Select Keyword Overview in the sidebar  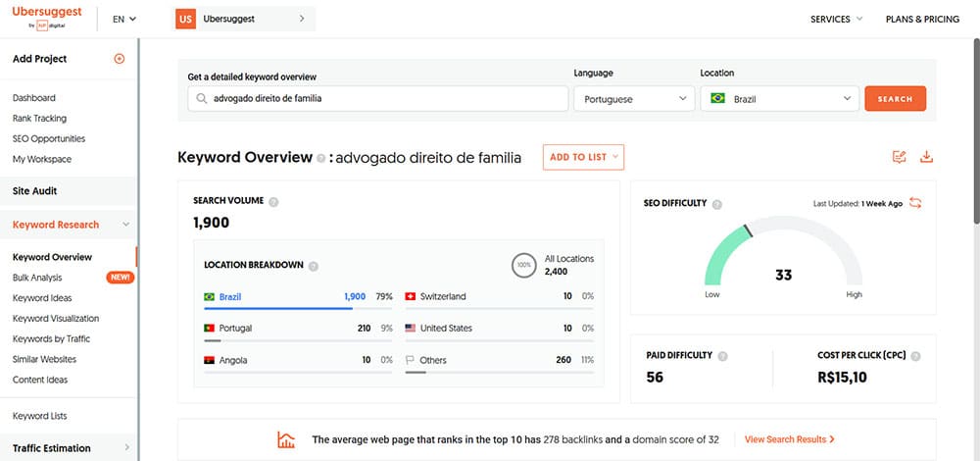pos(52,257)
